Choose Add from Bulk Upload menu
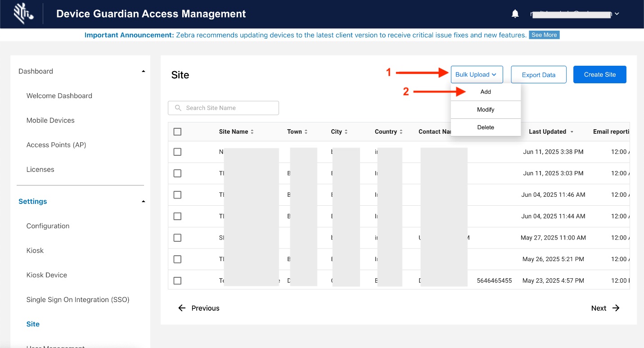644x348 pixels. click(x=486, y=92)
